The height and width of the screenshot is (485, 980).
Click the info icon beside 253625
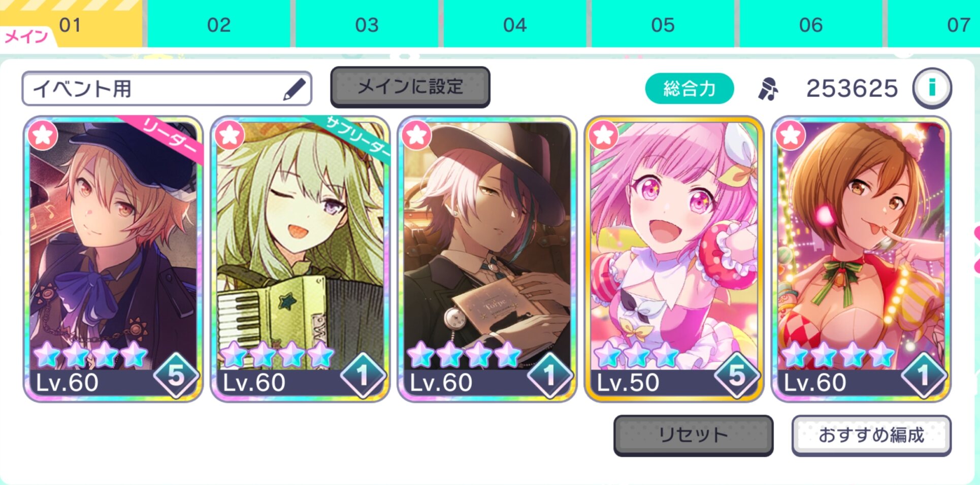(932, 88)
